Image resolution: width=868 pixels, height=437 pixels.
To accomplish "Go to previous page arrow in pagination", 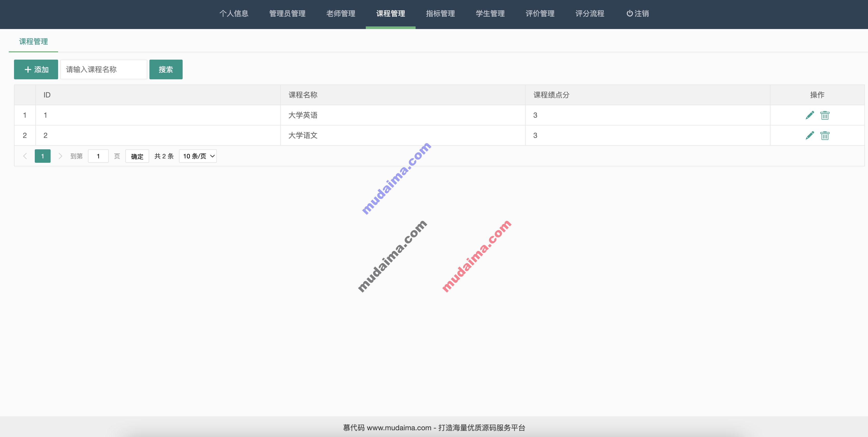I will 25,156.
